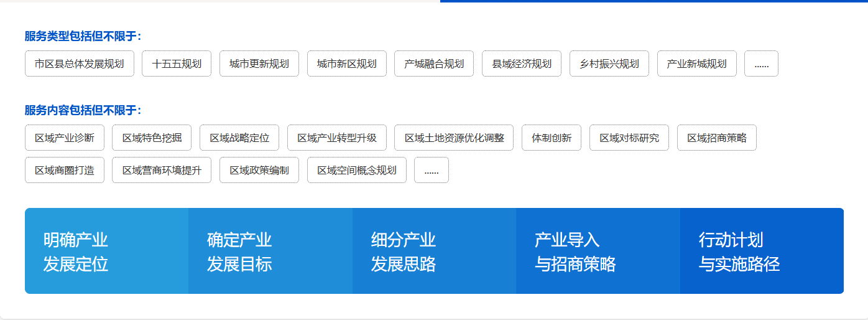Click the 区域空间概念规划 tag

click(x=357, y=170)
